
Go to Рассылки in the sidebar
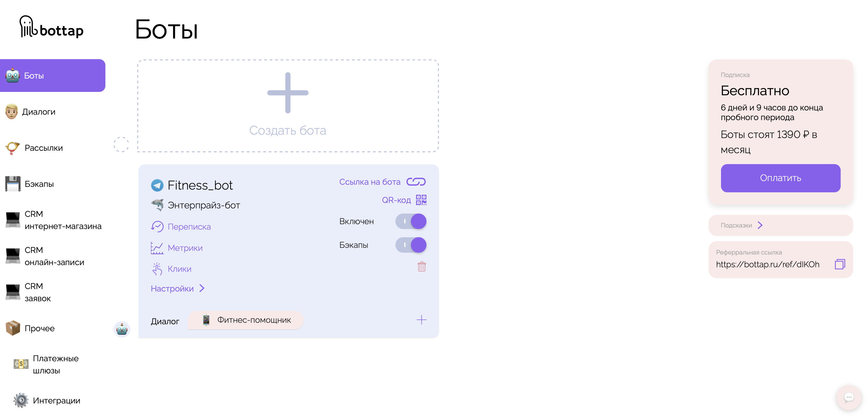point(43,148)
